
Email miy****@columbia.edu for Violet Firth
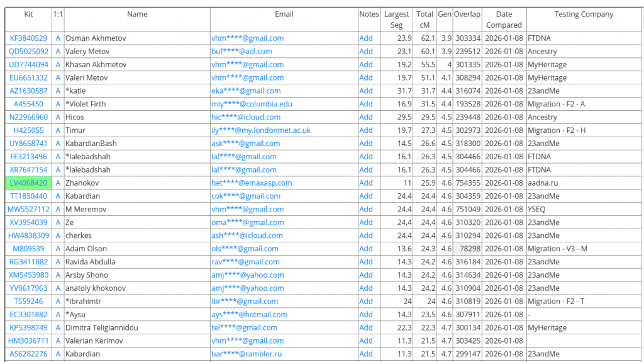(252, 104)
